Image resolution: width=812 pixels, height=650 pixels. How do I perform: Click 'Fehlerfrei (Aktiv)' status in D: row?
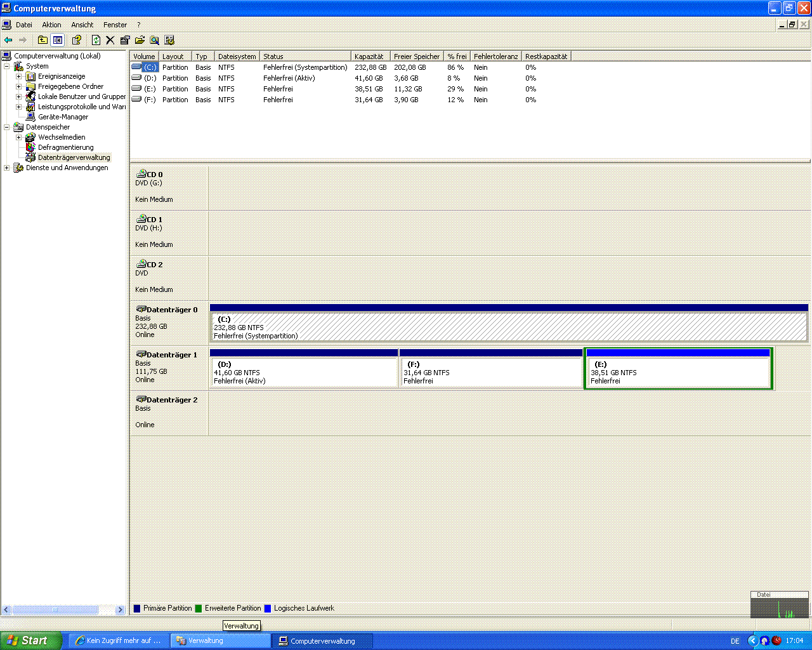click(289, 78)
